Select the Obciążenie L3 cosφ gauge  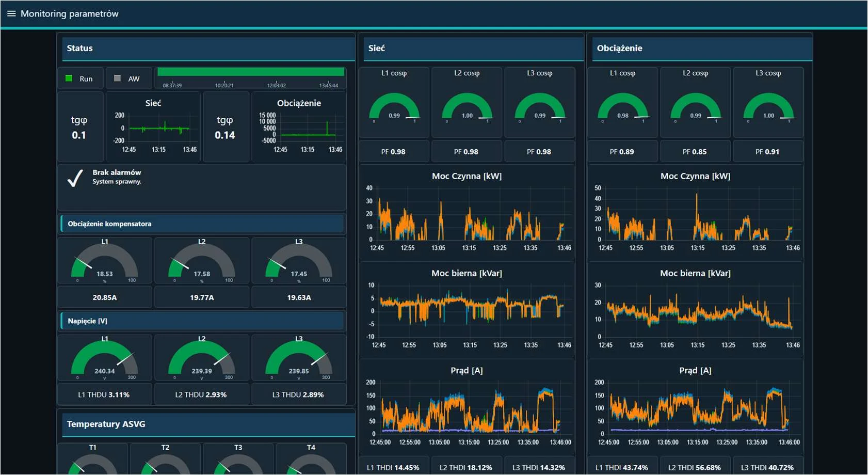pos(768,107)
